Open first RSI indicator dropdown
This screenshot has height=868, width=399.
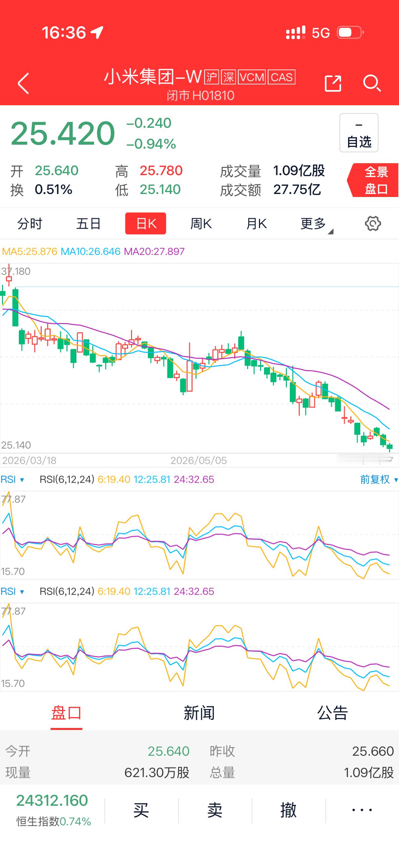(13, 479)
